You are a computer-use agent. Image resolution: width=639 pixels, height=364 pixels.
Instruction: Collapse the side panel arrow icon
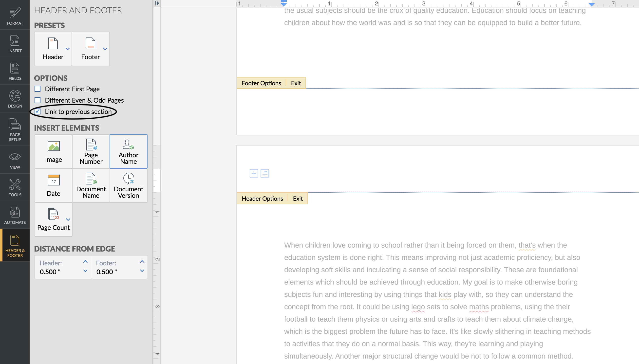[157, 3]
